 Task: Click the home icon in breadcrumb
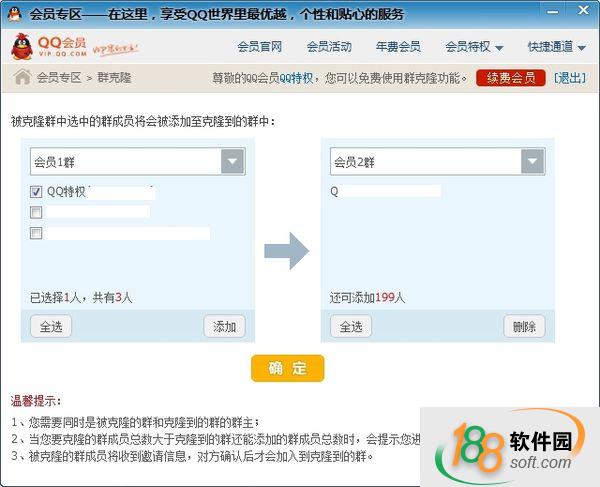(21, 77)
